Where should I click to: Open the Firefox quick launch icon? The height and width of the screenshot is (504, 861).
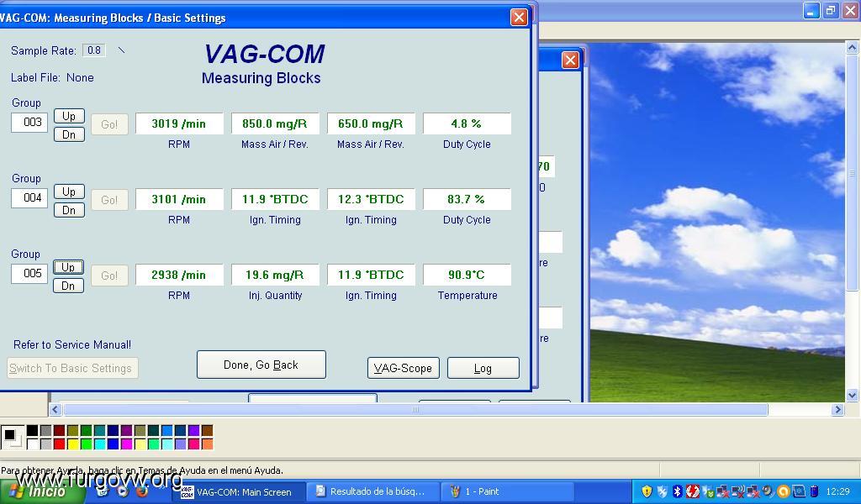click(142, 491)
